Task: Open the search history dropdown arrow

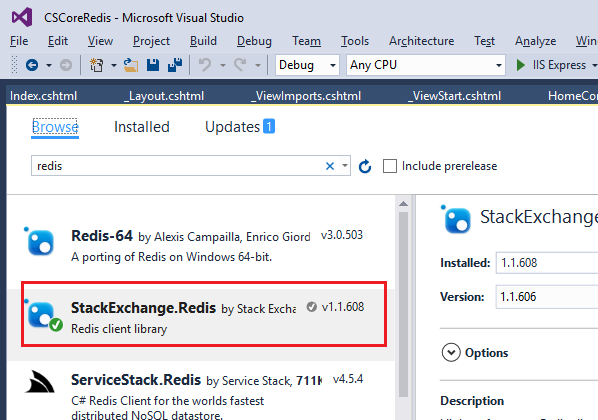Action: (345, 166)
